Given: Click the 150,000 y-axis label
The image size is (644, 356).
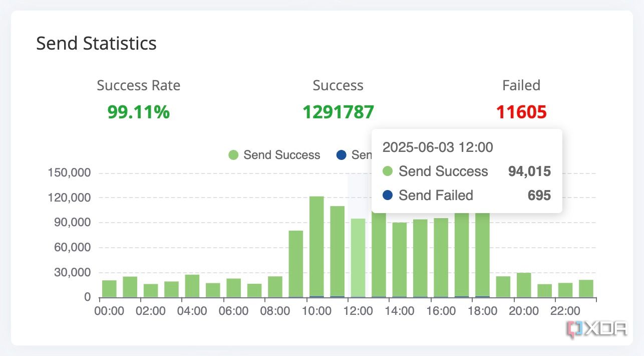Looking at the screenshot, I should coord(70,173).
